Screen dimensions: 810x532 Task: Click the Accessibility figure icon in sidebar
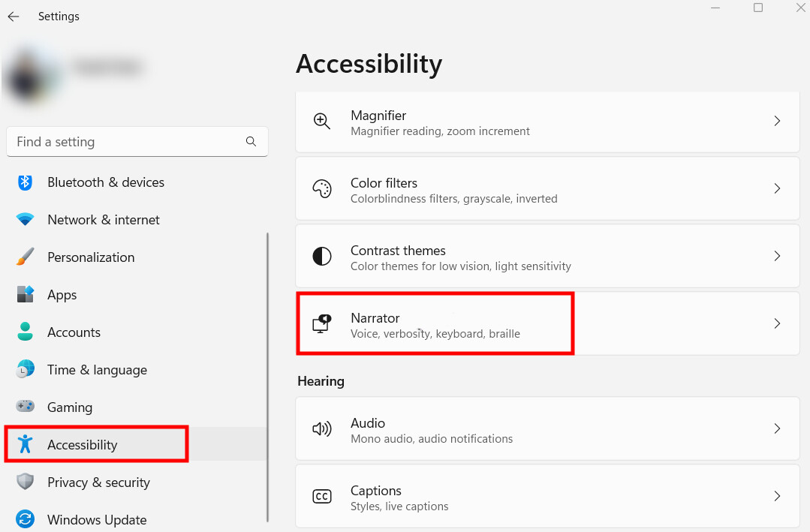[x=25, y=444]
